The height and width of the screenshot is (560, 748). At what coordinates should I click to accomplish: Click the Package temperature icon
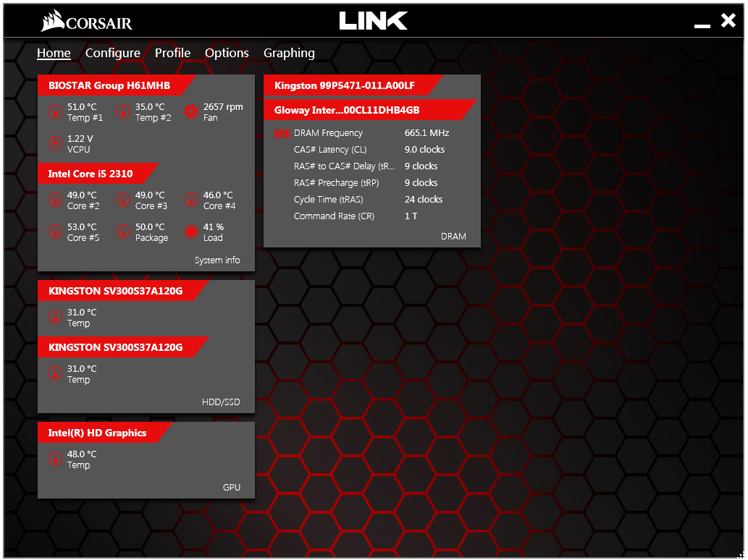(122, 232)
